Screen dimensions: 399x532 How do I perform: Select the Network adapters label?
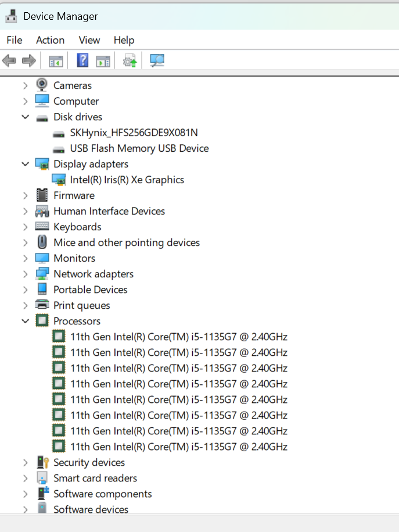click(94, 274)
